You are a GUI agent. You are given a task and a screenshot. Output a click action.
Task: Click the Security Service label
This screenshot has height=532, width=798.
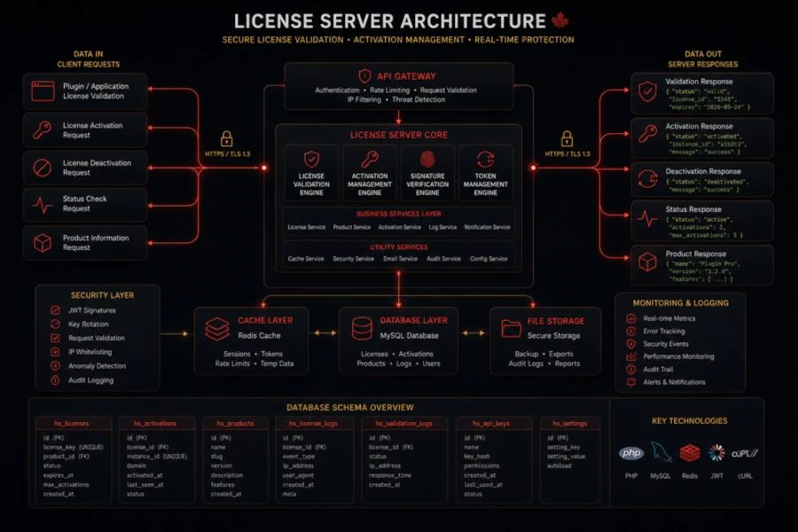[353, 259]
